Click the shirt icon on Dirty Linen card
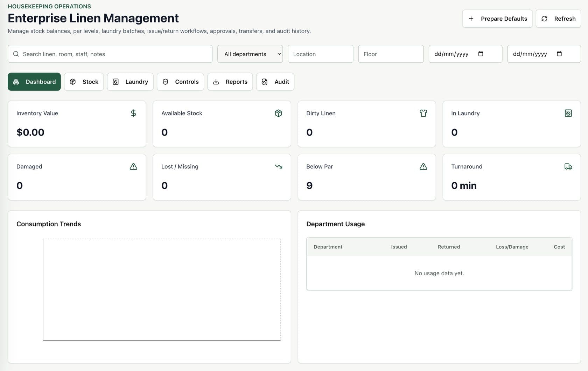The height and width of the screenshot is (371, 588). (x=423, y=113)
